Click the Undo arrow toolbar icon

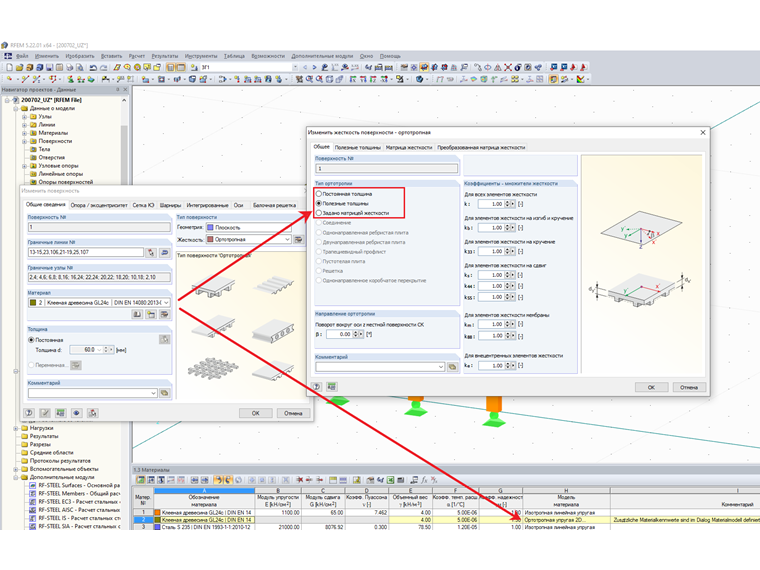(x=93, y=67)
